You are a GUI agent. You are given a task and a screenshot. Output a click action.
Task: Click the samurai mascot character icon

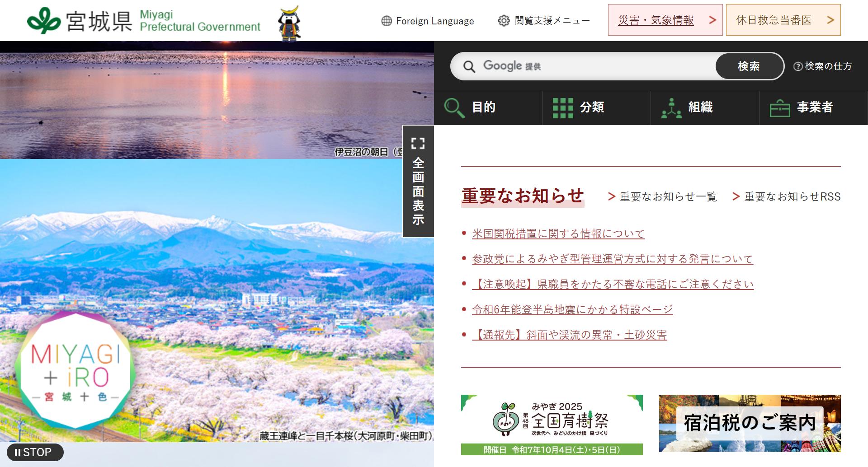pyautogui.click(x=289, y=23)
